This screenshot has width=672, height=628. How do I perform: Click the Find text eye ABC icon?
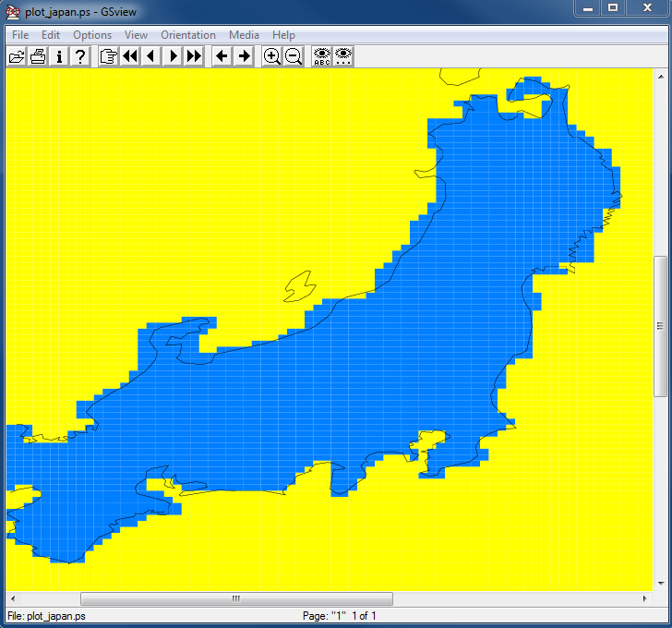click(x=322, y=56)
